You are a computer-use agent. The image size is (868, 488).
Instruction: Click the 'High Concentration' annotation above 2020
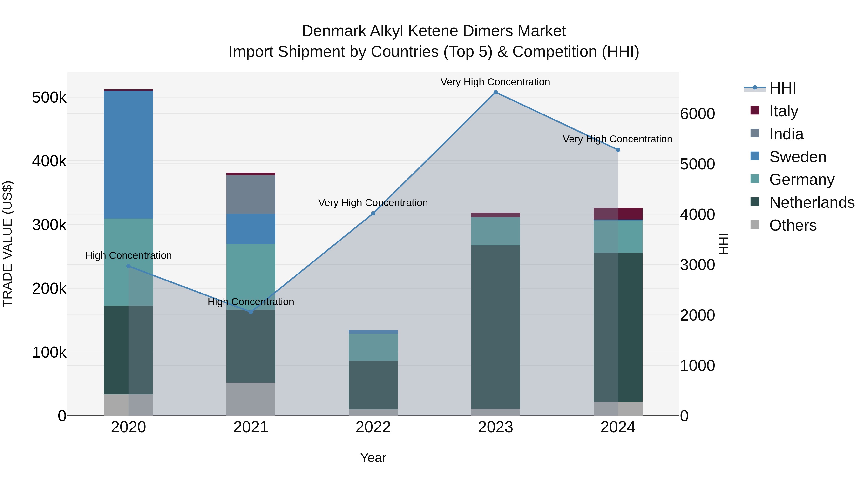[128, 256]
